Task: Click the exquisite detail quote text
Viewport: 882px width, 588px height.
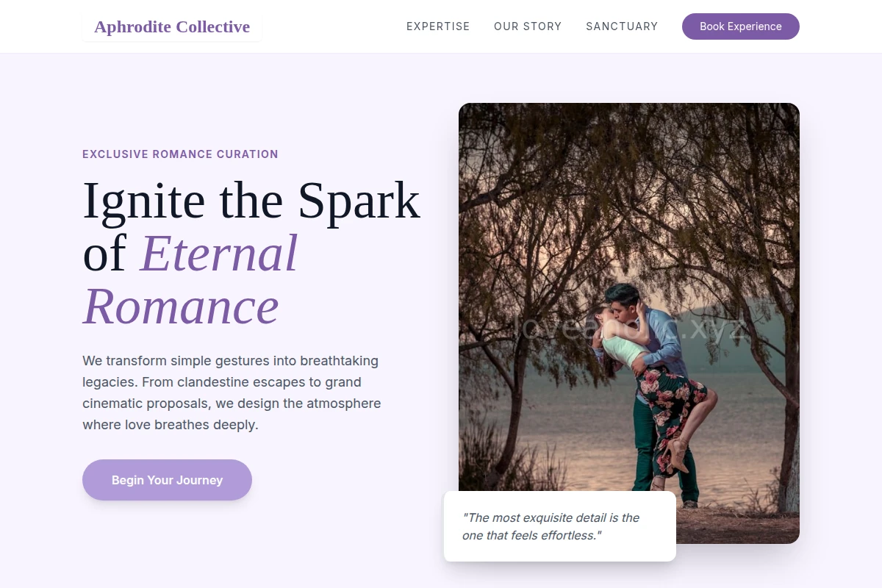Action: click(x=551, y=526)
